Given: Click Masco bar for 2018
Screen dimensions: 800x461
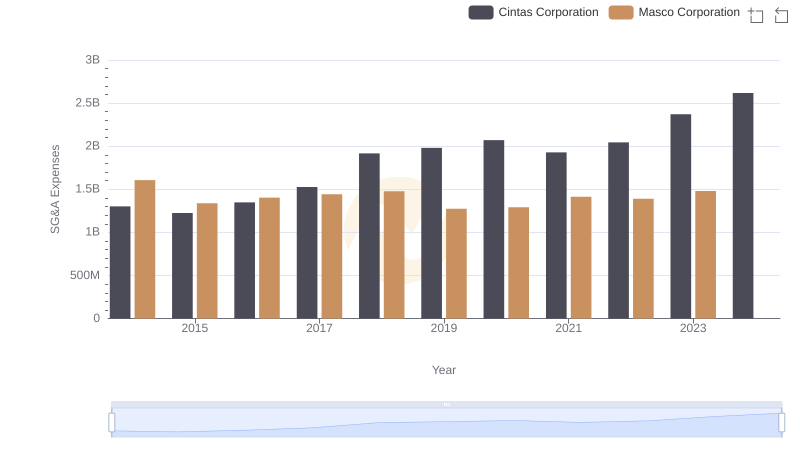Looking at the screenshot, I should [394, 255].
